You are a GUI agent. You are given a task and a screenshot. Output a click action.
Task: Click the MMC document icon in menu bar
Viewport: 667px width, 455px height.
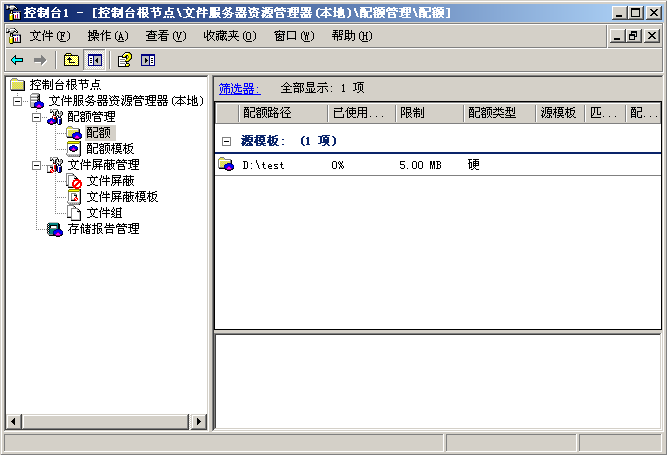pyautogui.click(x=14, y=36)
